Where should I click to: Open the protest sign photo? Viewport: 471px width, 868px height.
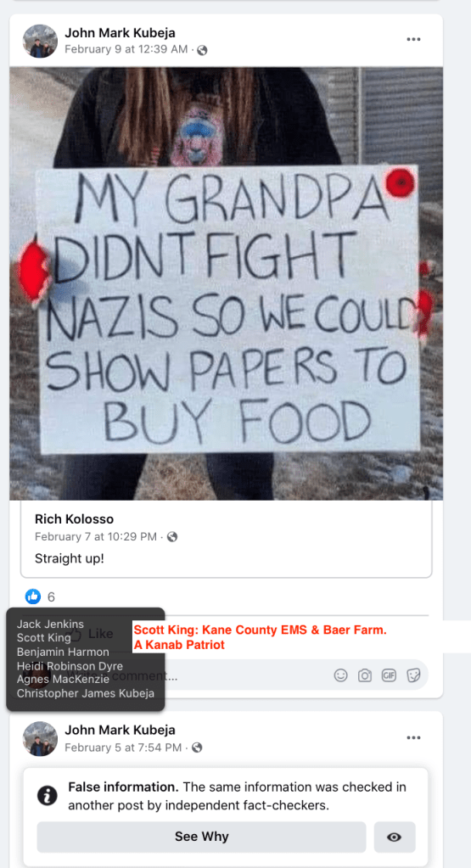pos(226,283)
